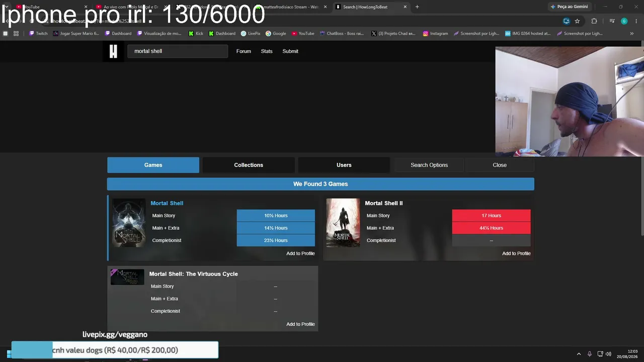Open the Chrome profile avatar

click(624, 21)
